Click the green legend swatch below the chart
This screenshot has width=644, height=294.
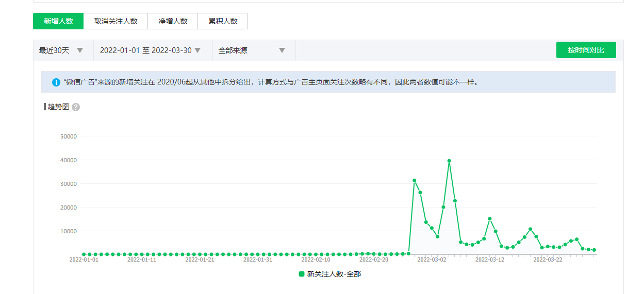pyautogui.click(x=302, y=274)
